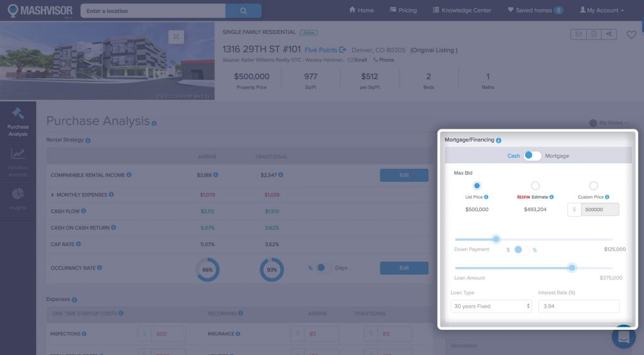
Task: Click the Cap Rate info icon
Action: pyautogui.click(x=78, y=244)
